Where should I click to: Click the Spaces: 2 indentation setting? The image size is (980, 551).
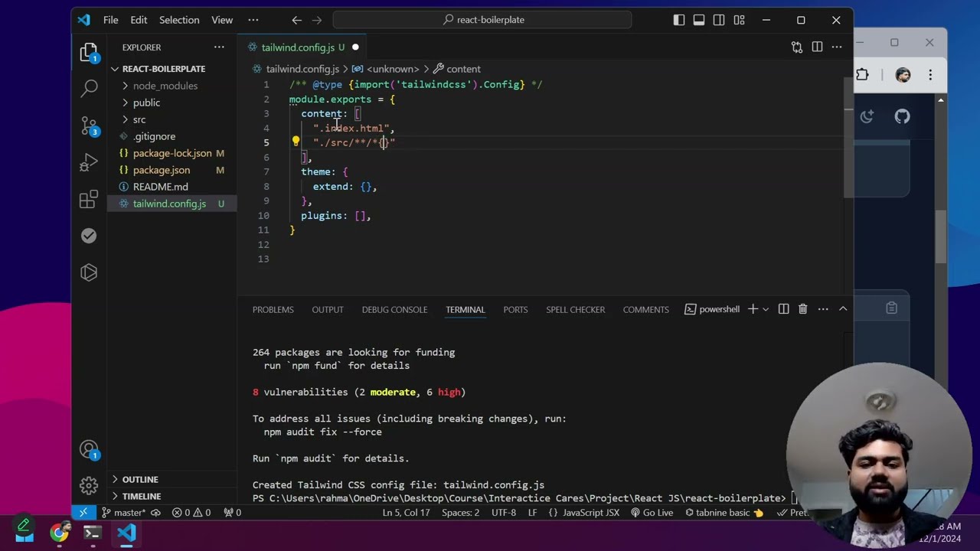pyautogui.click(x=461, y=513)
